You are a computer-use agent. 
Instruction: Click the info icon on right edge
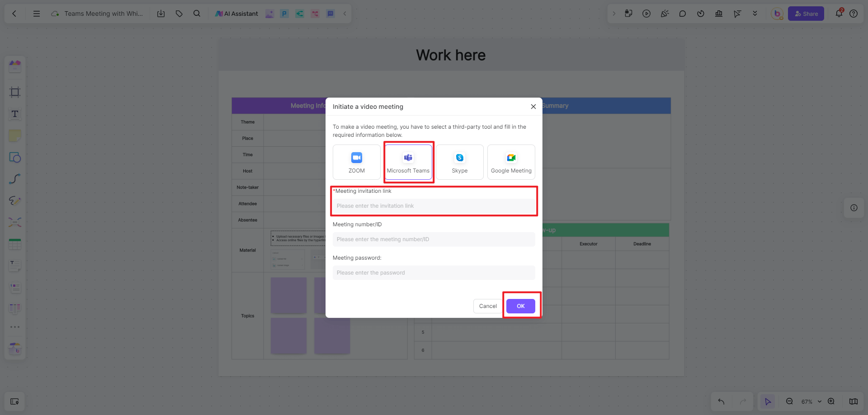854,208
